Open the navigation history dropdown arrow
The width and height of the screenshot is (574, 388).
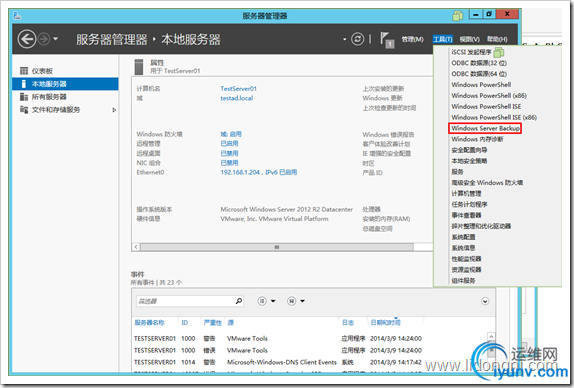[56, 38]
